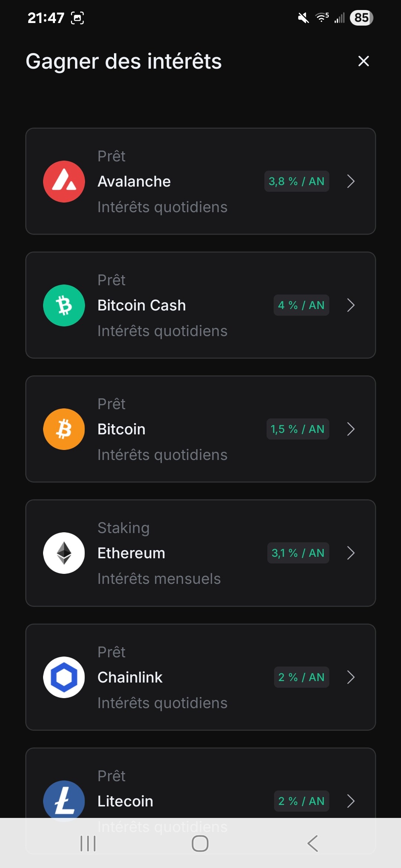
Task: Select the 3,8 % / AN rate badge
Action: pyautogui.click(x=297, y=181)
